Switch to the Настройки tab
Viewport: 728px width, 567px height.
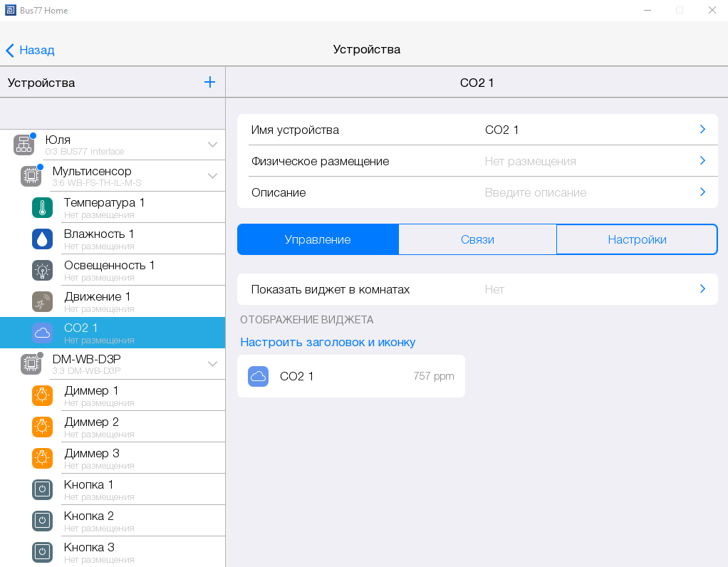[637, 239]
